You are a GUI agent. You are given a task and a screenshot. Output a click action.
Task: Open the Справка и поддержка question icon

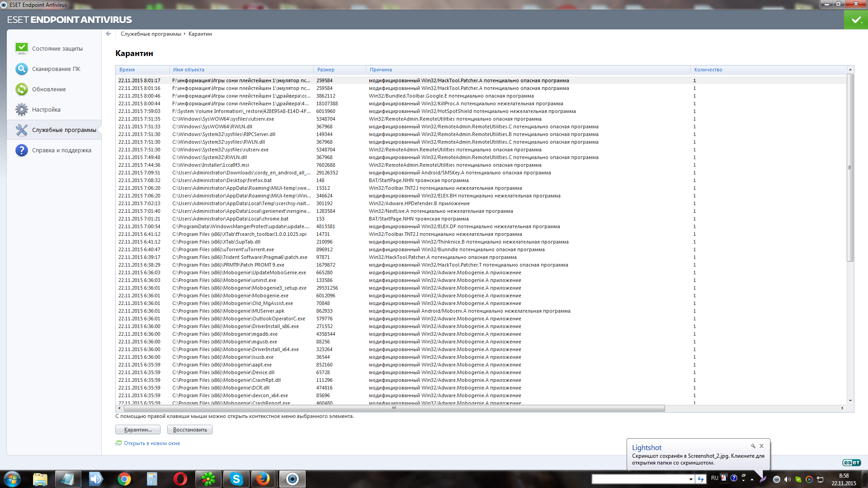(21, 150)
